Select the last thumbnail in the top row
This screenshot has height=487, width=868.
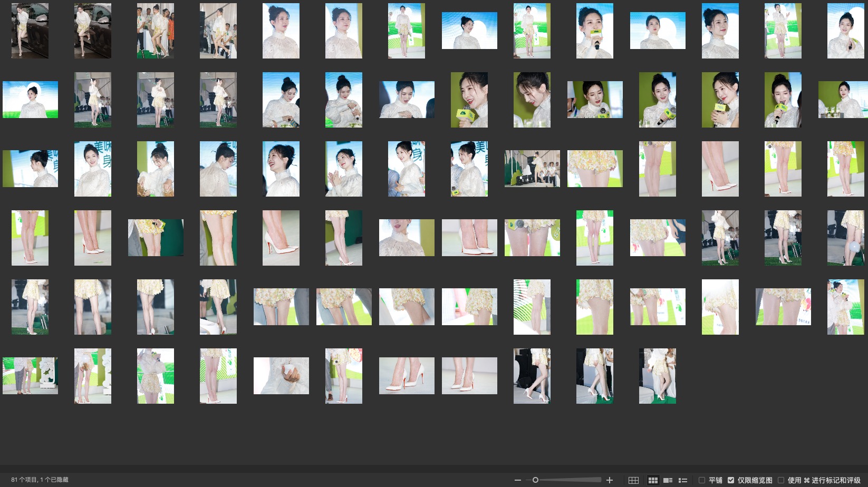tap(845, 31)
